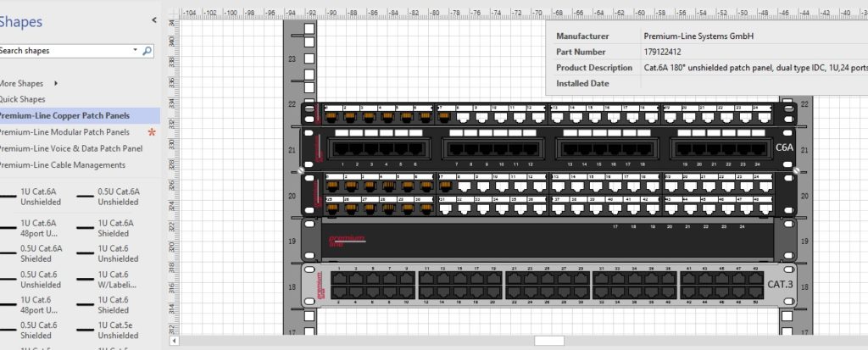Collapse the Shapes pane with the chevron
The image size is (868, 350).
click(x=154, y=20)
